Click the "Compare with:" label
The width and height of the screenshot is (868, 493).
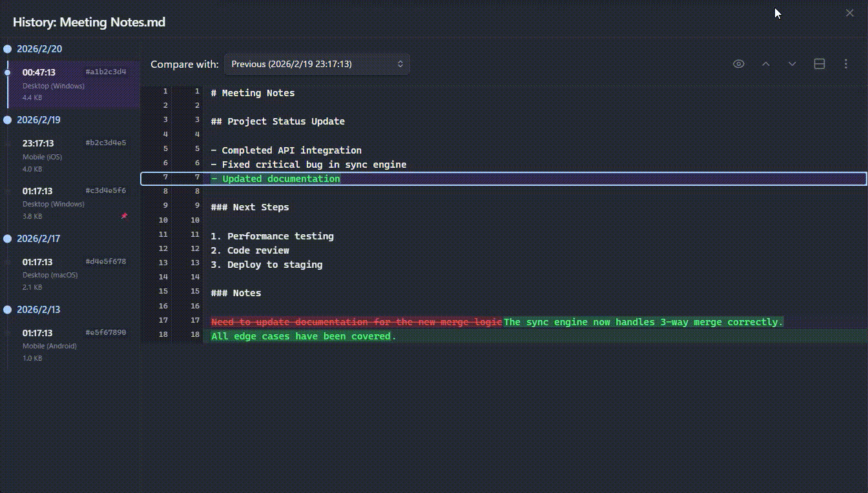coord(185,64)
